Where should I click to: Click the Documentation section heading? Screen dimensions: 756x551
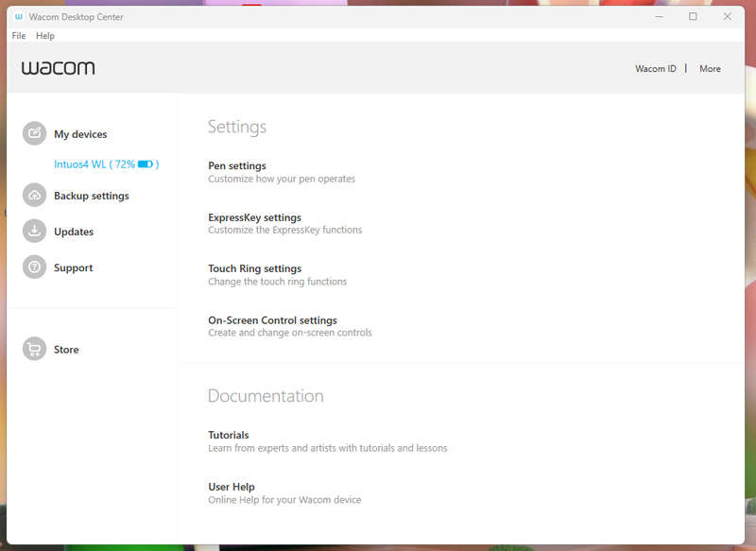(266, 396)
